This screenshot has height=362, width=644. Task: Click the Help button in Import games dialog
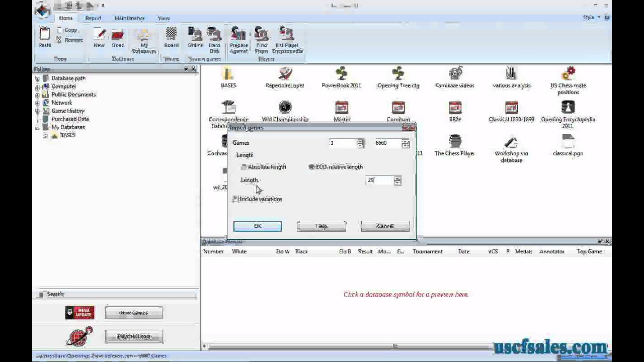point(321,226)
